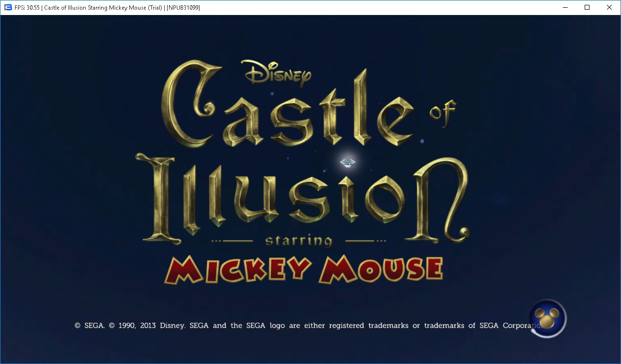Click the red word MICKEY
This screenshot has width=621, height=364.
(x=237, y=270)
